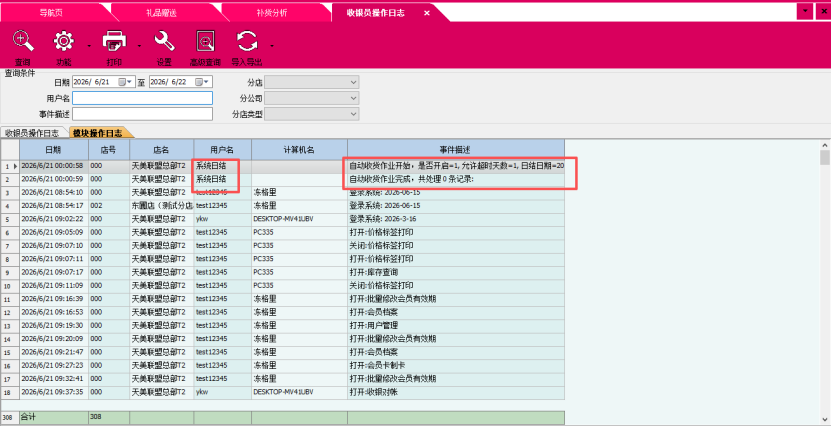The image size is (831, 426).
Task: Switch to the 导航页 tab
Action: point(51,13)
